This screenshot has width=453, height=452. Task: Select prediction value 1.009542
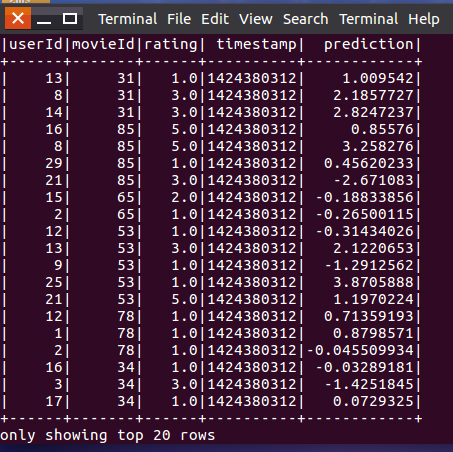click(x=378, y=79)
